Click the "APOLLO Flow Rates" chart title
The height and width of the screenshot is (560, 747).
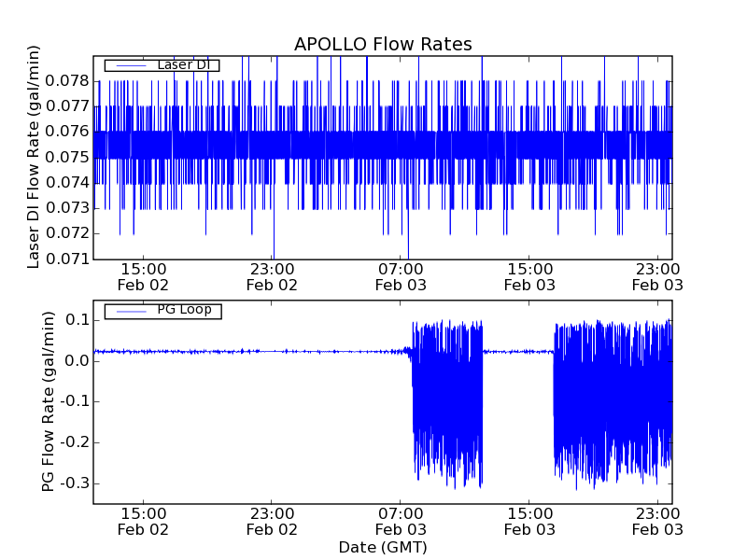[383, 44]
